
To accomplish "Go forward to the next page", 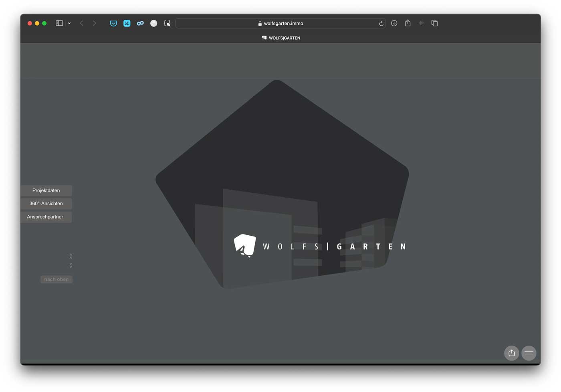I will [95, 23].
